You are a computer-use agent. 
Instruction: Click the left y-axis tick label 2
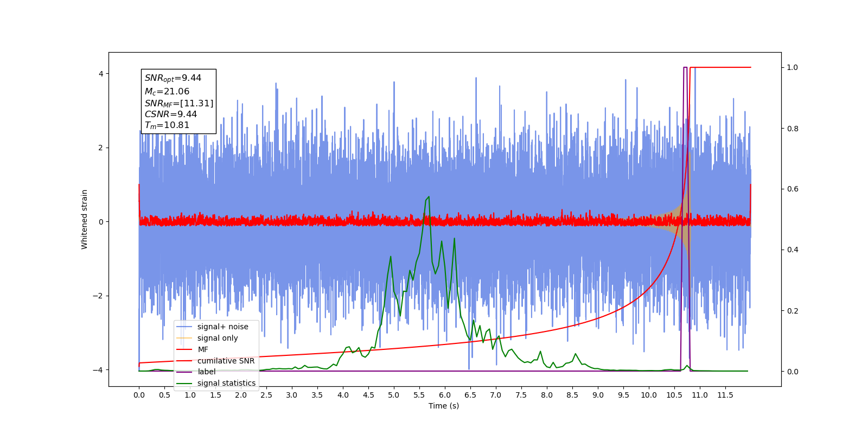(101, 148)
